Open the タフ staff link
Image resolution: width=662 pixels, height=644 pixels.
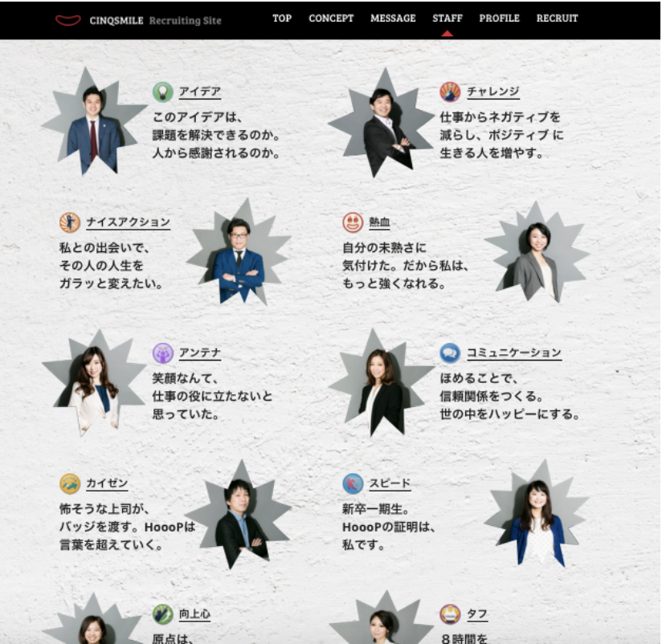[477, 614]
